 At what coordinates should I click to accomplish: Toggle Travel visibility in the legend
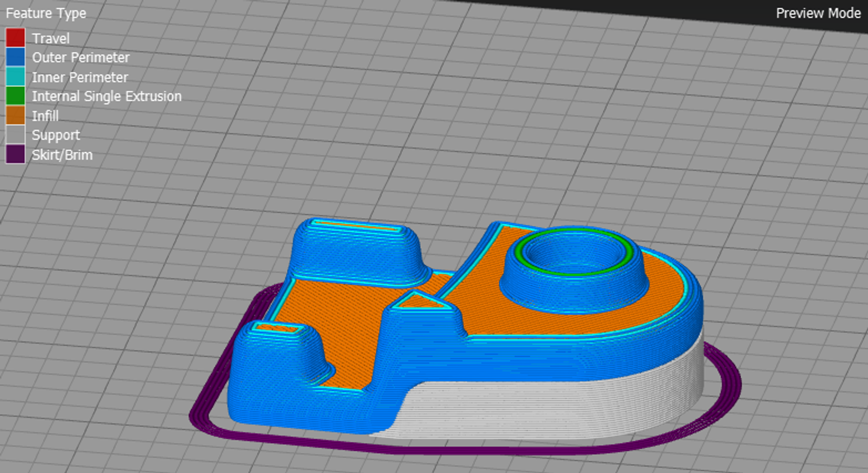(14, 38)
